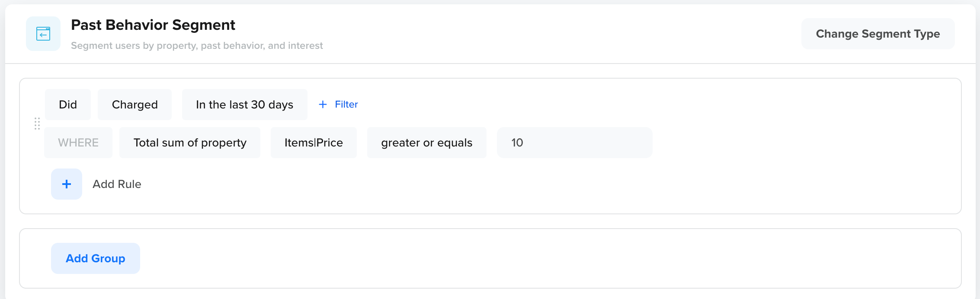Open the Charged event dropdown
Viewport: 980px width, 299px height.
(x=135, y=105)
